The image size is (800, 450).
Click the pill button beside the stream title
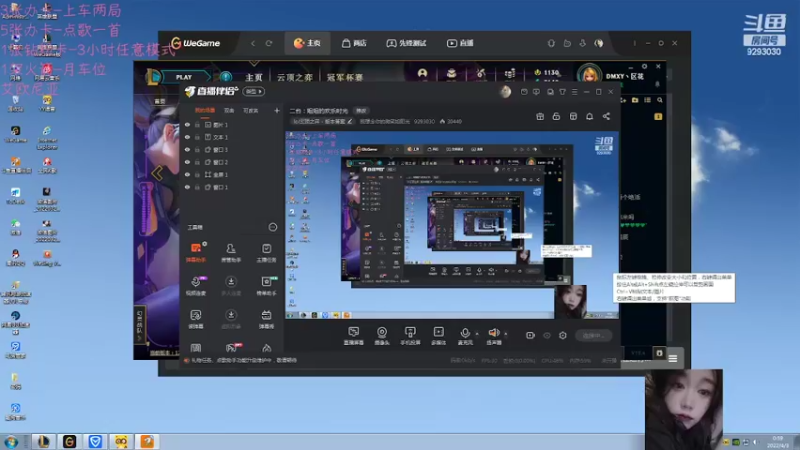click(x=361, y=111)
